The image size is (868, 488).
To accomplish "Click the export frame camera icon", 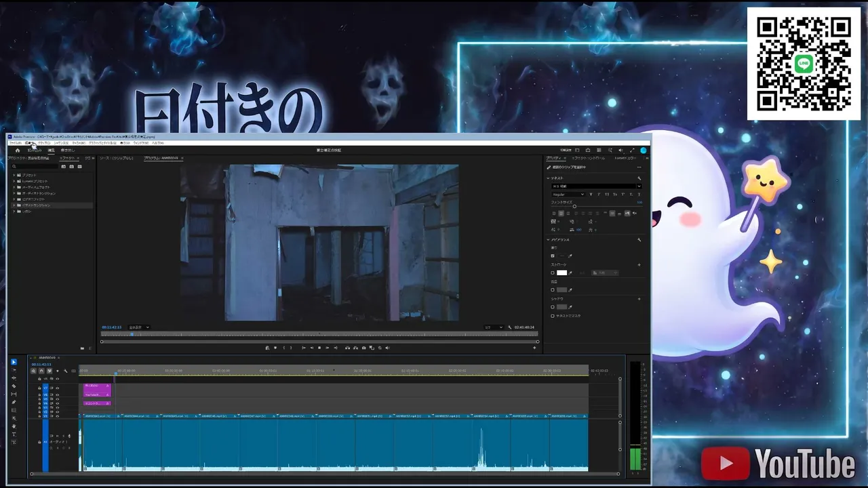I will [x=363, y=348].
